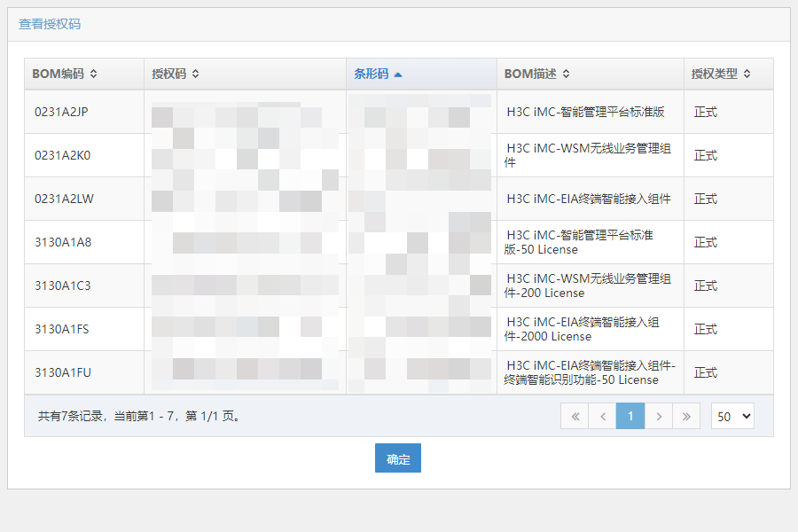This screenshot has height=532, width=798.
Task: Go to previous page arrow
Action: (603, 416)
